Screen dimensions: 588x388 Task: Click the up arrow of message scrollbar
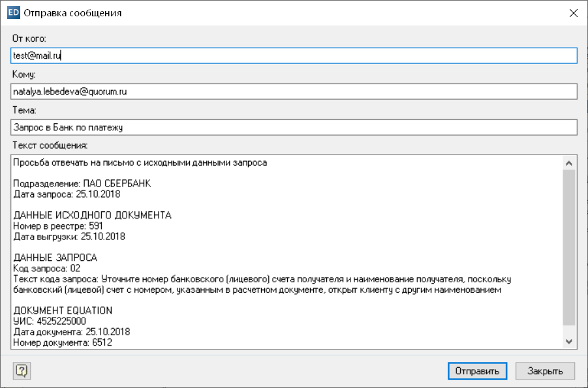[568, 163]
